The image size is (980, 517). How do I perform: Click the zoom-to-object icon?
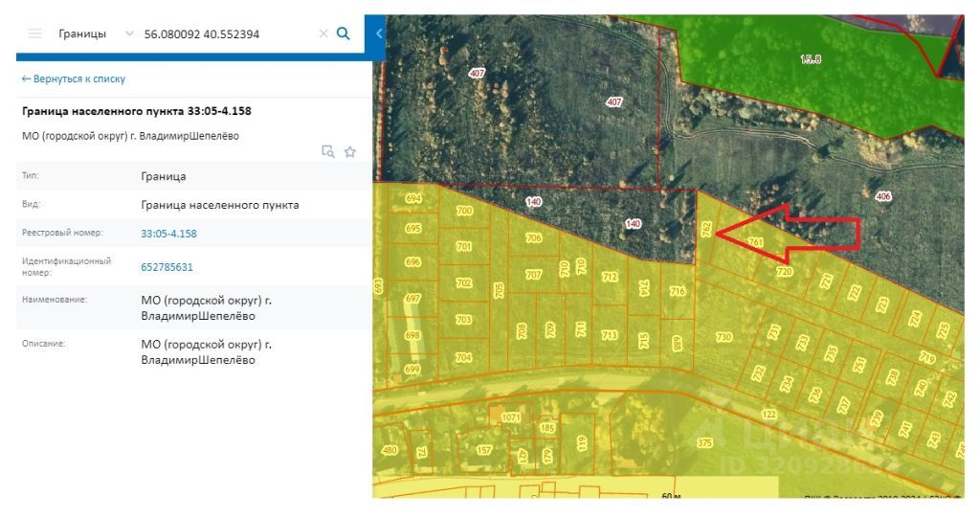(x=328, y=151)
